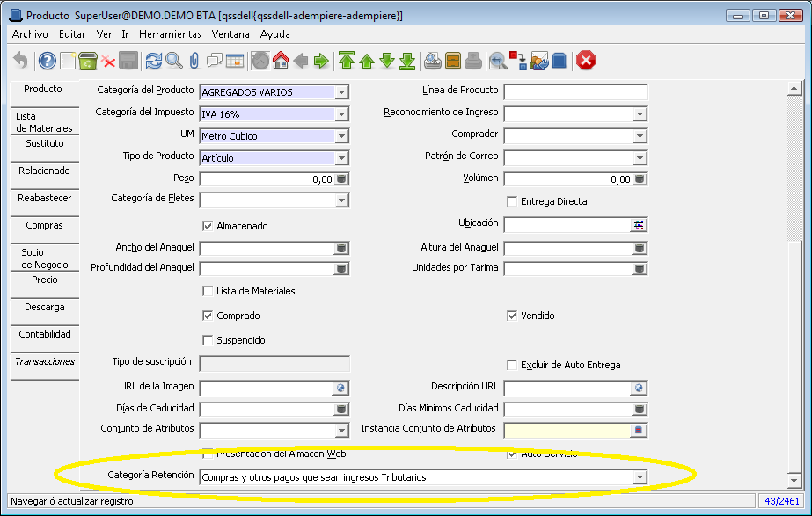This screenshot has width=812, height=516.
Task: Click the URL de la Imagen globe button
Action: 340,388
